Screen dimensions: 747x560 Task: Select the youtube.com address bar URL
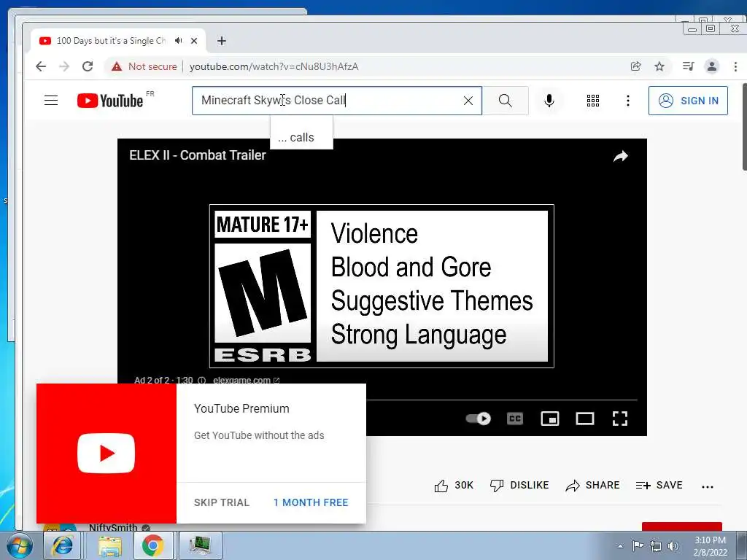(274, 66)
